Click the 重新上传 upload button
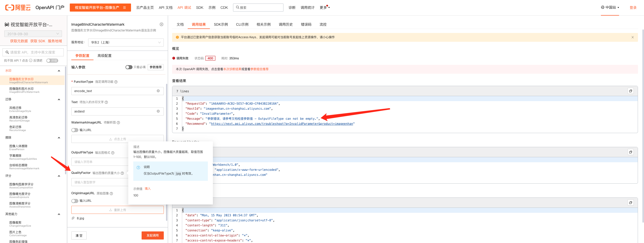Viewport: 644px width, 243px height. tap(117, 210)
